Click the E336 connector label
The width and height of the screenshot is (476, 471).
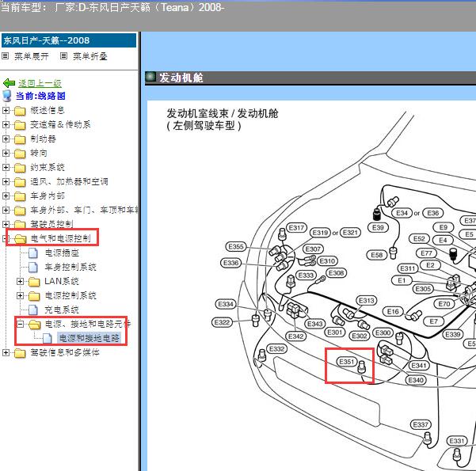(x=230, y=263)
